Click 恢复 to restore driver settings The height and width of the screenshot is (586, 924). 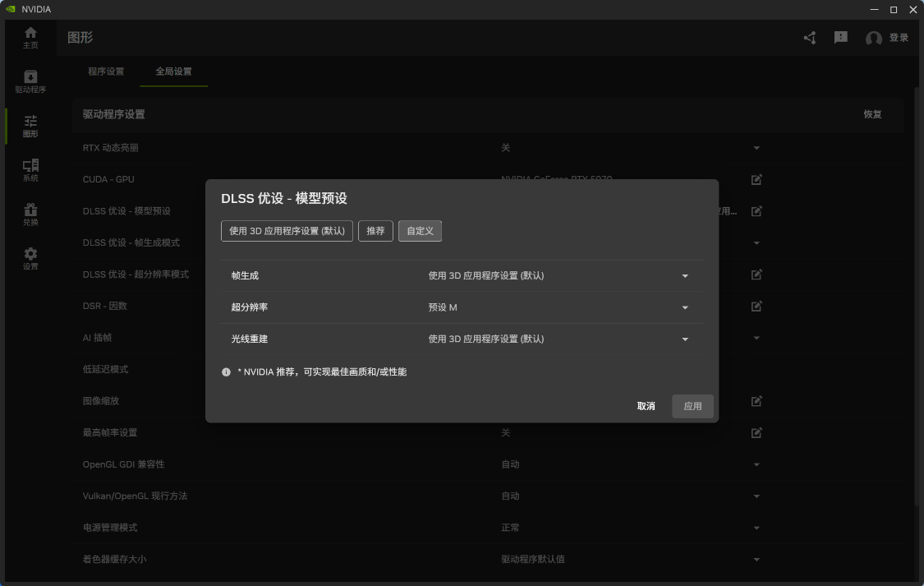pyautogui.click(x=873, y=114)
